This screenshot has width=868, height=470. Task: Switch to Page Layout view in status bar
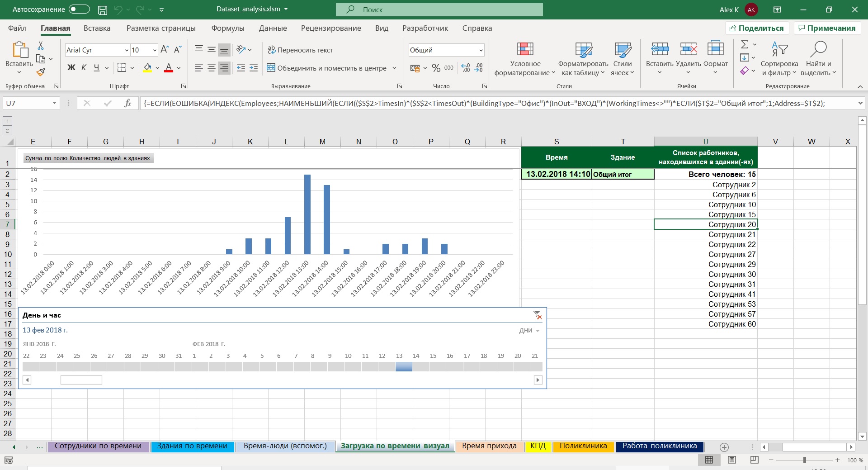732,460
